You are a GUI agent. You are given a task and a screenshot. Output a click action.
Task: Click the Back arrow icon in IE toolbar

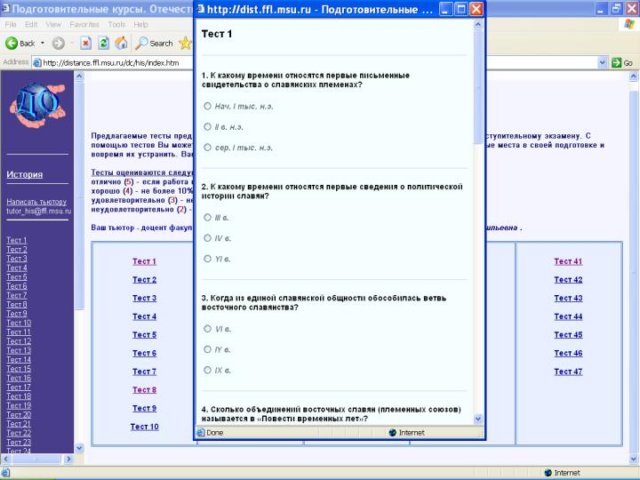coord(11,43)
